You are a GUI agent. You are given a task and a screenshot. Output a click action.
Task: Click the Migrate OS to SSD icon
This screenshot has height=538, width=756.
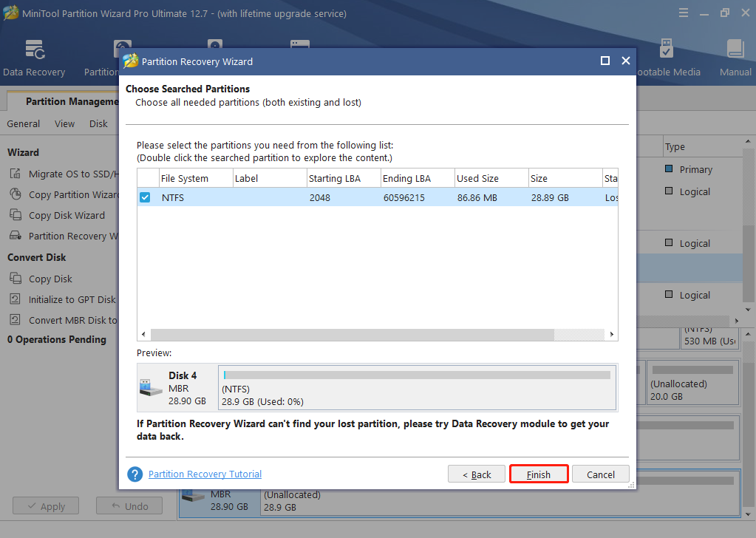point(16,174)
